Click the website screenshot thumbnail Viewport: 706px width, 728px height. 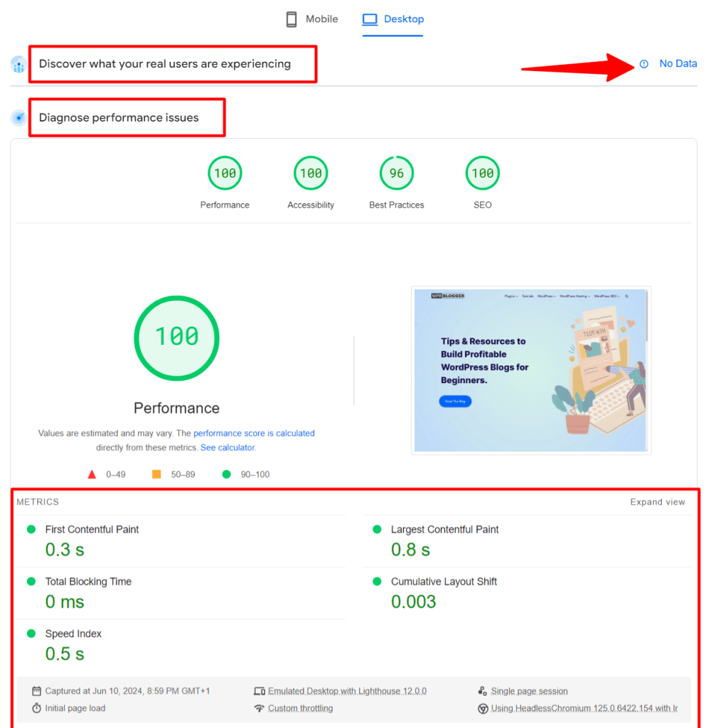pos(531,370)
